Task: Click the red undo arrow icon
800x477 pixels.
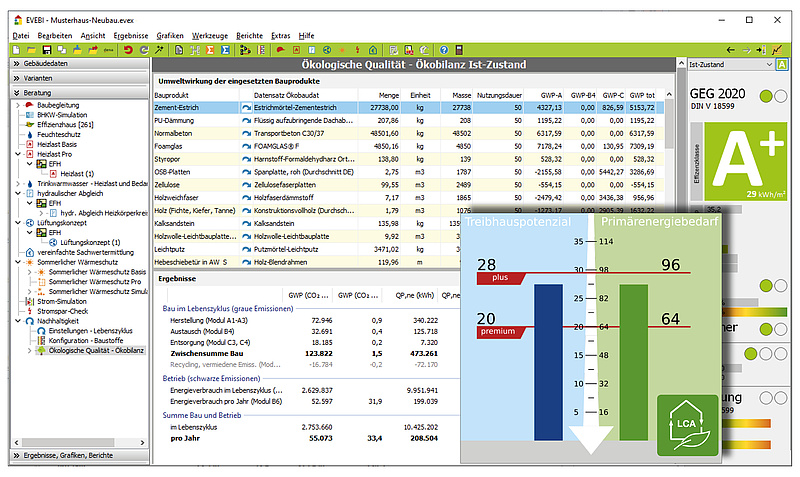Action: click(x=128, y=50)
